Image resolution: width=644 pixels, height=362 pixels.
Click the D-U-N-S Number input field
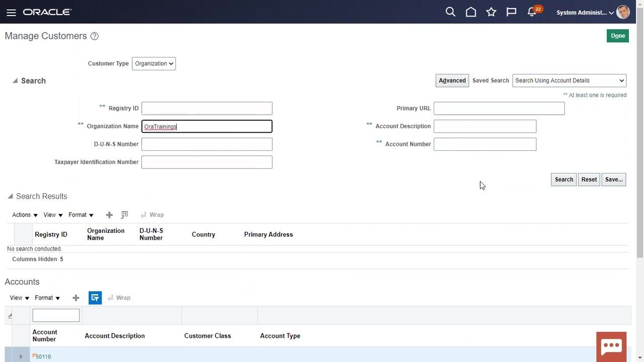coord(207,144)
